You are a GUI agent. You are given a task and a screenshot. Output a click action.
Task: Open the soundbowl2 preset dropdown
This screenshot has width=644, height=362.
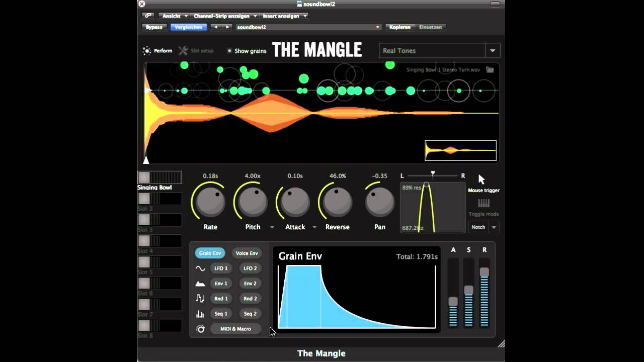(x=308, y=27)
